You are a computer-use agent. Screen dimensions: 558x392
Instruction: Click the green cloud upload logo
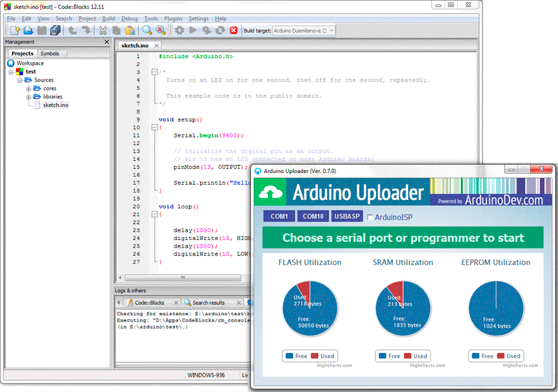270,193
